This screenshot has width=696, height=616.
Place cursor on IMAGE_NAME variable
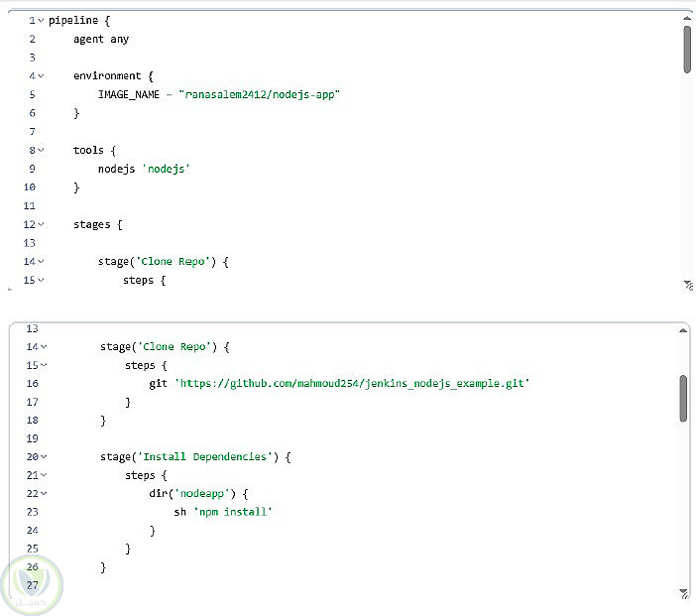[128, 94]
